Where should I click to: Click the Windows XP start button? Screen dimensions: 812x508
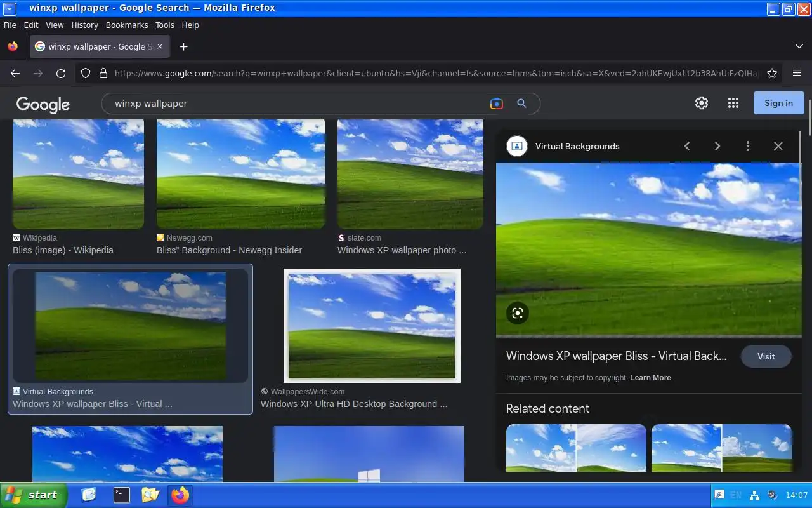click(34, 495)
